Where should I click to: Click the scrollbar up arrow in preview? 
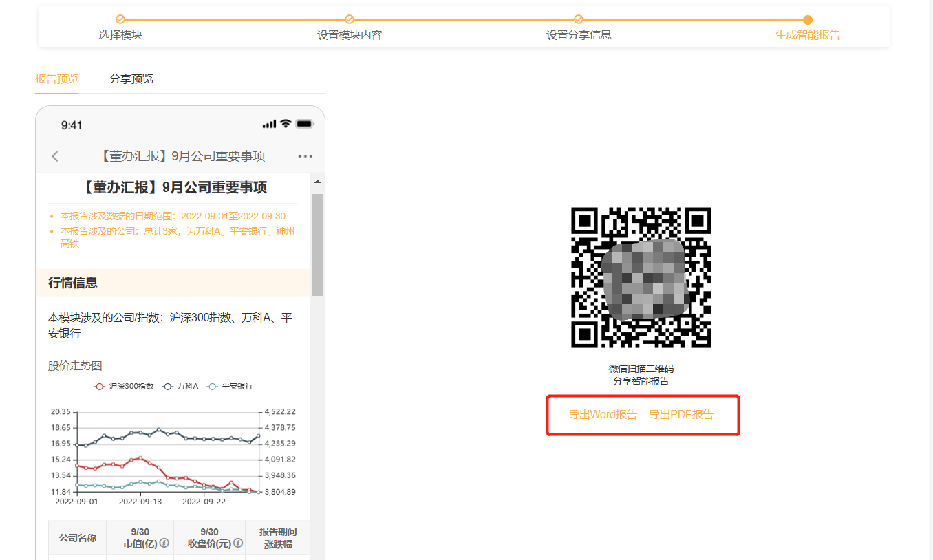[317, 182]
